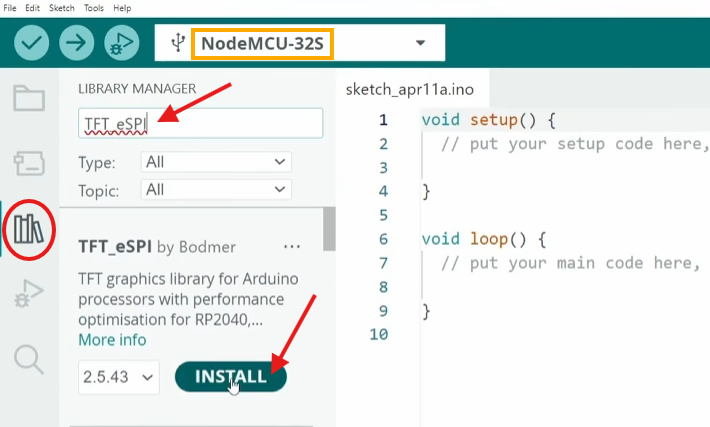
Task: Select the sketch_apr11a.ino tab
Action: point(409,89)
